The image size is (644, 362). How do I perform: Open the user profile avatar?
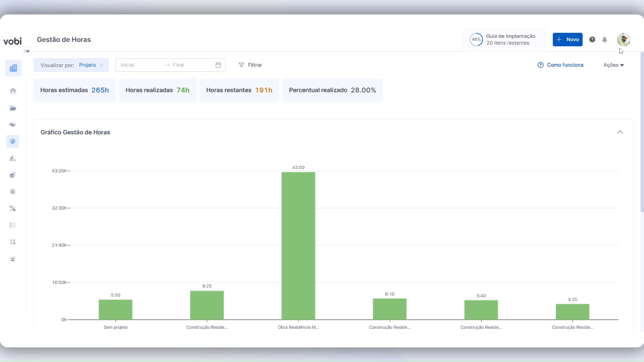coord(624,40)
